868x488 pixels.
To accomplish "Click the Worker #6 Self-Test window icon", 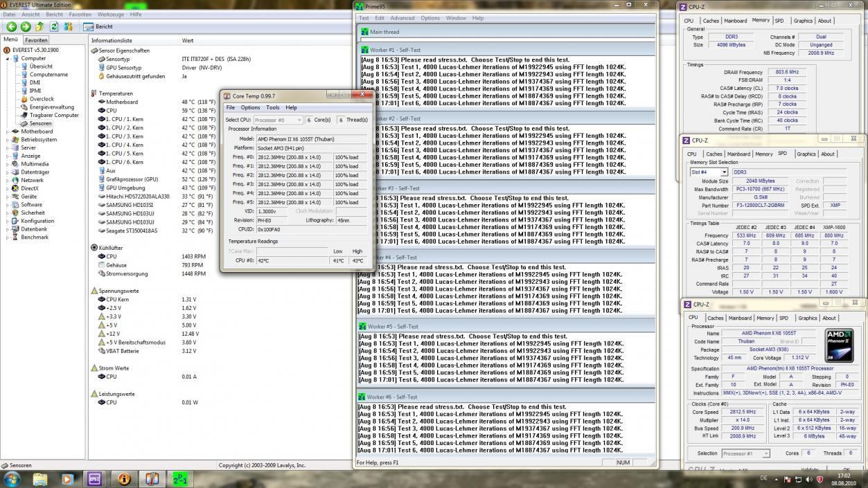I will pyautogui.click(x=362, y=397).
